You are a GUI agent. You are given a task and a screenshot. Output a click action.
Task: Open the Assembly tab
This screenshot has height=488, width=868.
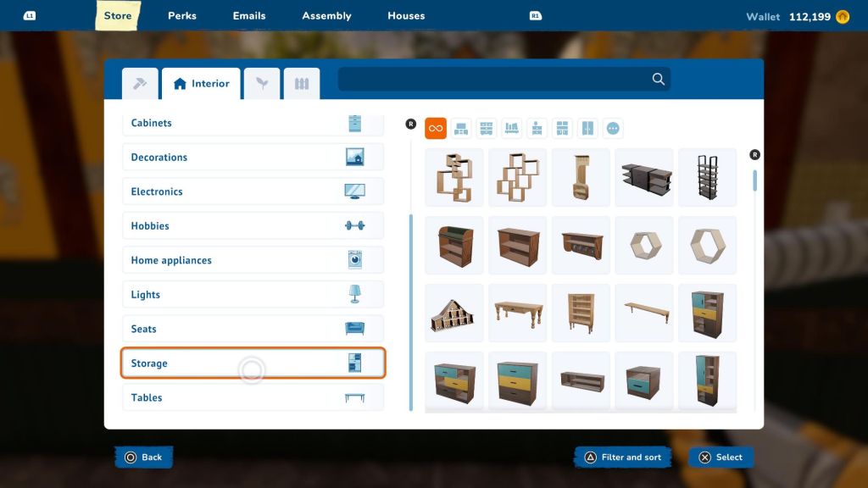pyautogui.click(x=326, y=16)
